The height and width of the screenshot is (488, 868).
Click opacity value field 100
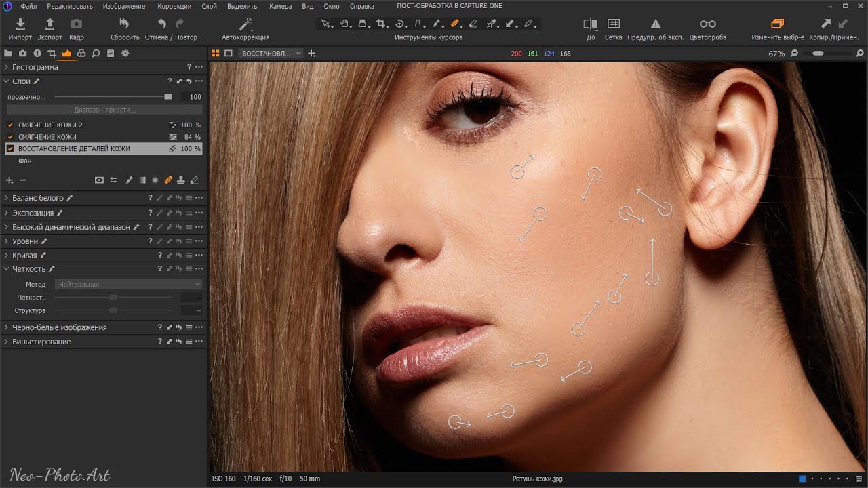pyautogui.click(x=192, y=97)
